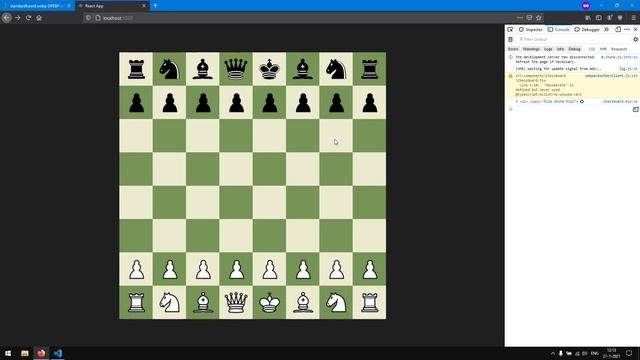Click the tracking protection shield in the address bar
The height and width of the screenshot is (360, 640).
(x=88, y=18)
